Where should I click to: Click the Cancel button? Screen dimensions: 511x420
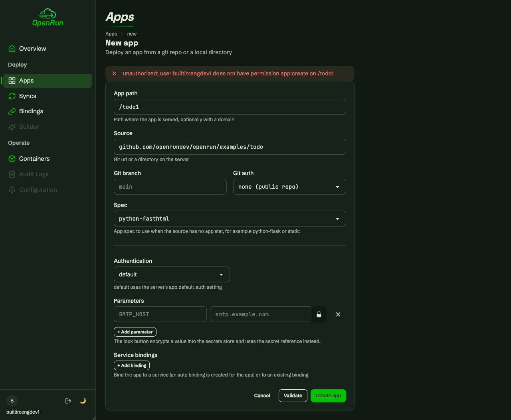click(x=262, y=396)
